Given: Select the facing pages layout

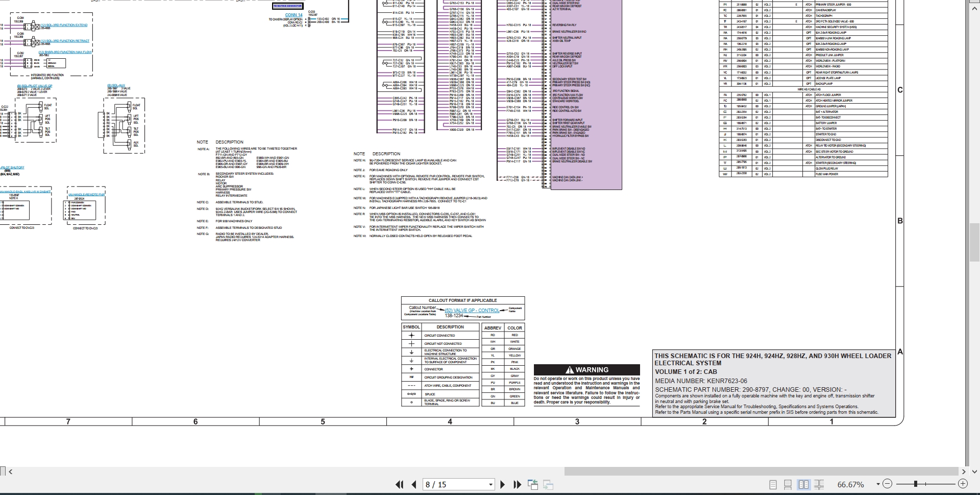Looking at the screenshot, I should pyautogui.click(x=803, y=484).
